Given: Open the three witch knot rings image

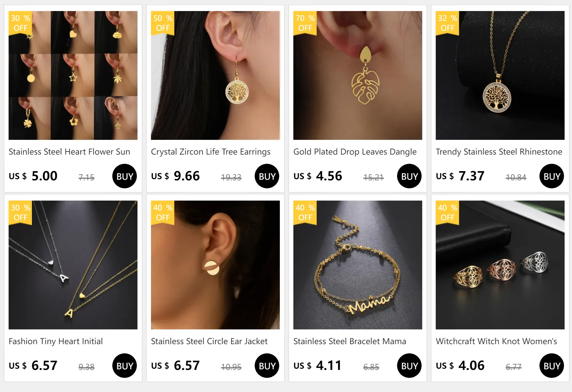Looking at the screenshot, I should [x=500, y=265].
